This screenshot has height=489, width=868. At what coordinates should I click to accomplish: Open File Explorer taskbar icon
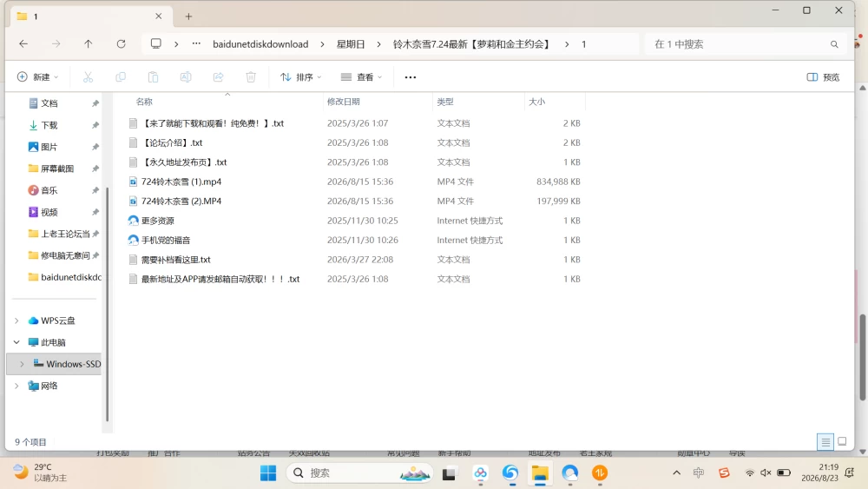click(x=540, y=473)
